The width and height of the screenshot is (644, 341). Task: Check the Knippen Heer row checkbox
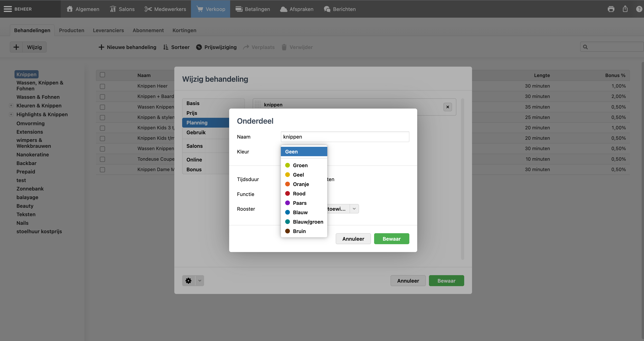(102, 86)
